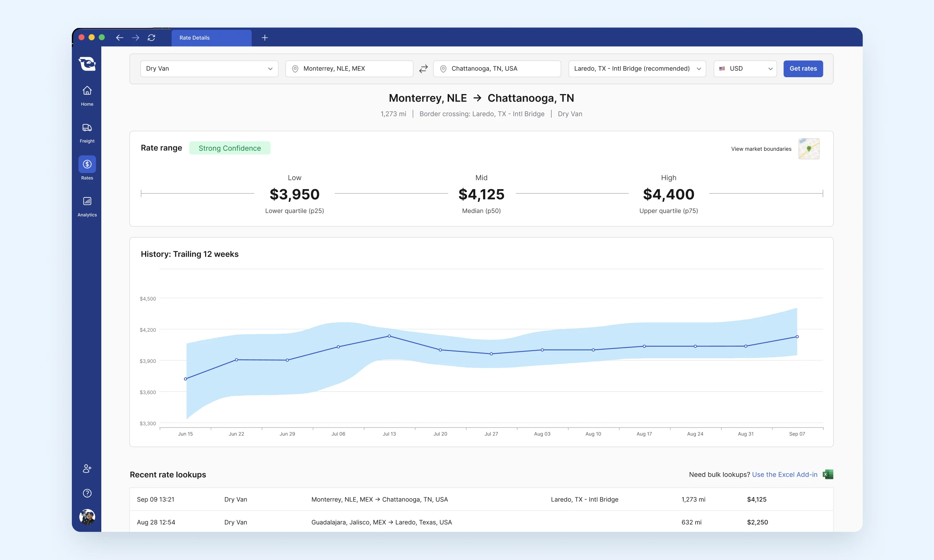This screenshot has height=560, width=934.
Task: Open the Laredo, TX border crossing dropdown
Action: coord(637,69)
